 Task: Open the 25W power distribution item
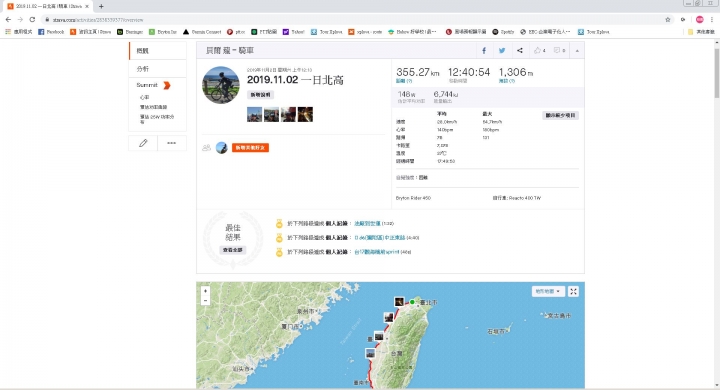pos(157,119)
